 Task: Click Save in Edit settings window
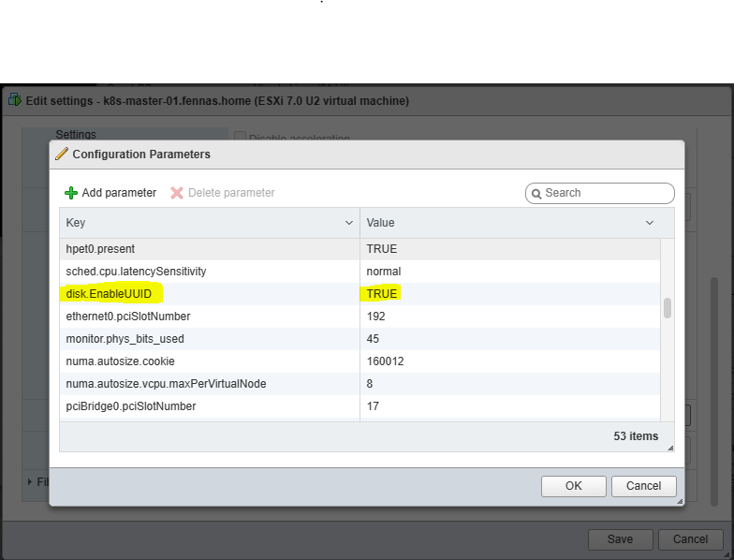620,539
